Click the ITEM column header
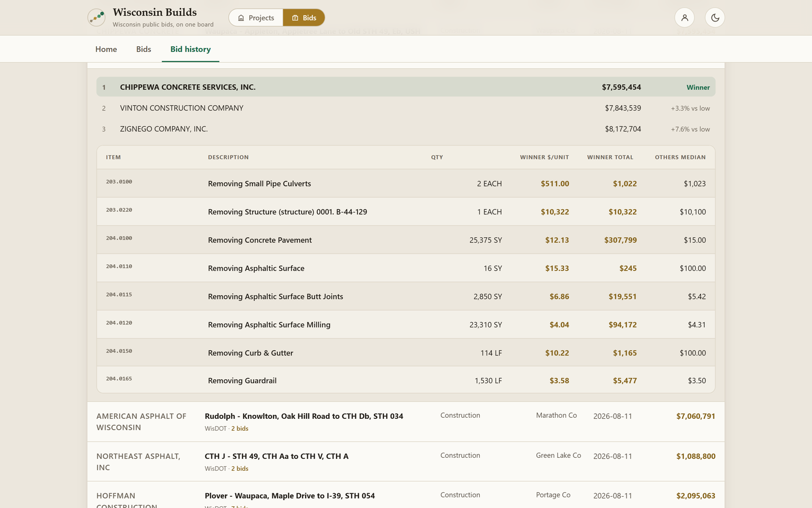812x508 pixels. (x=113, y=157)
